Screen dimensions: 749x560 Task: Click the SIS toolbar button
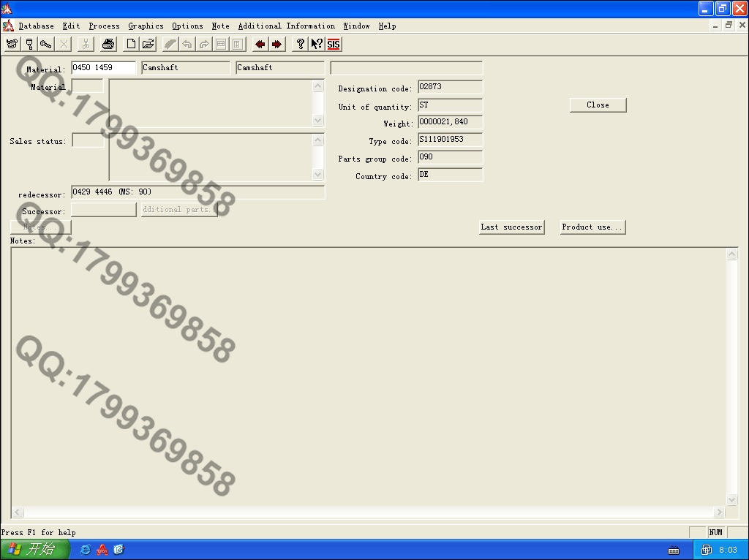[x=334, y=45]
